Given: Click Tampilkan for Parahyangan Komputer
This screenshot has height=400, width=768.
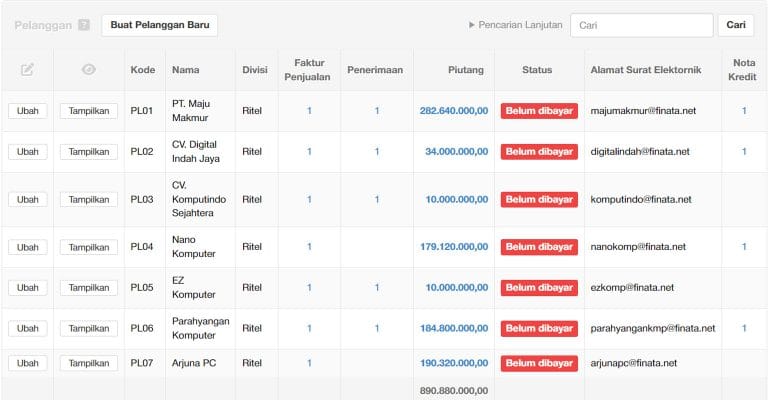Looking at the screenshot, I should click(89, 328).
